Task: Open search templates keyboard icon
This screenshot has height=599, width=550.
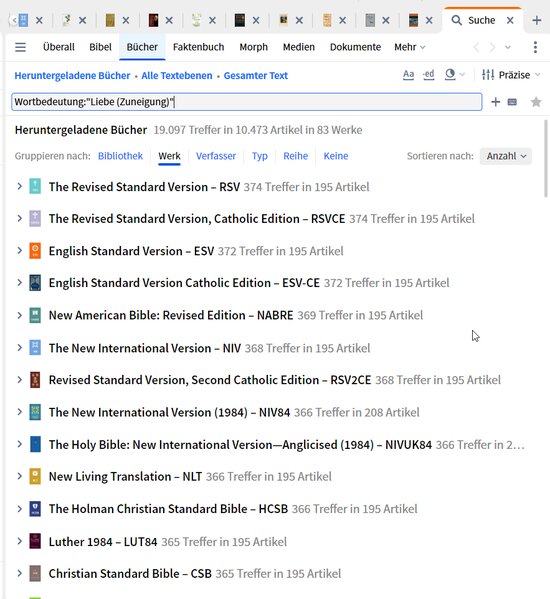Action: pos(512,102)
